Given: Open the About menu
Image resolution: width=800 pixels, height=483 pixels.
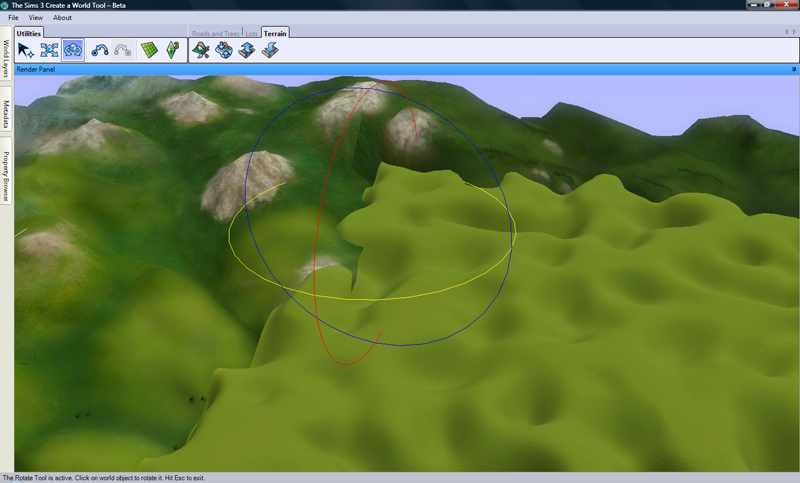Looking at the screenshot, I should [x=62, y=17].
